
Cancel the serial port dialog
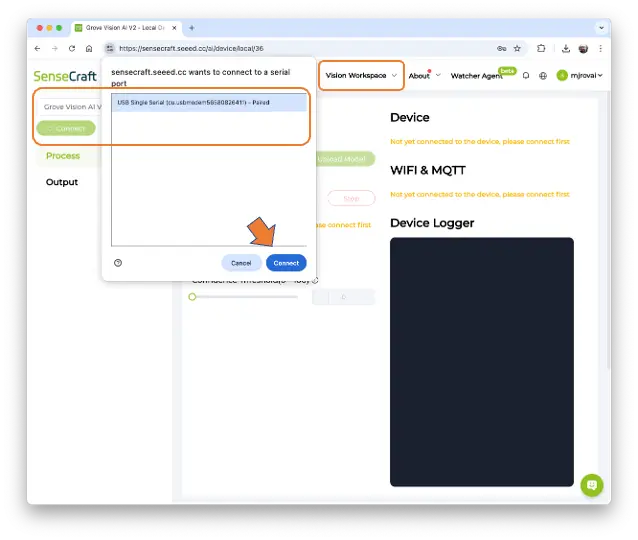pos(241,263)
